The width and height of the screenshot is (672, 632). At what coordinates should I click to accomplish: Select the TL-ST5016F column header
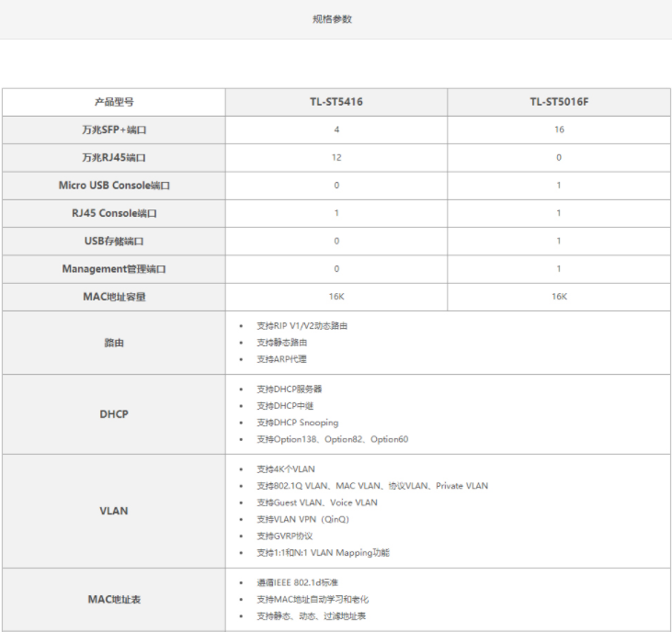559,102
